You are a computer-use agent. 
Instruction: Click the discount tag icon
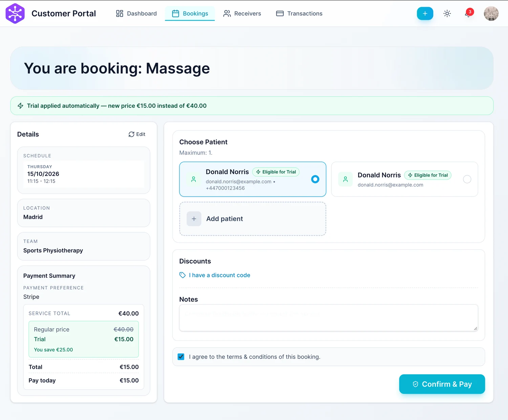(x=183, y=275)
